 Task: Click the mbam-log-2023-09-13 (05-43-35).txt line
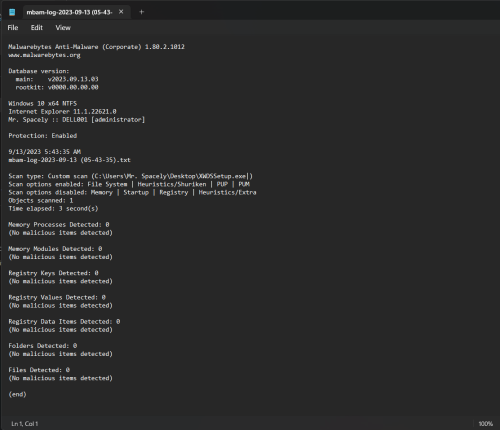[x=69, y=160]
